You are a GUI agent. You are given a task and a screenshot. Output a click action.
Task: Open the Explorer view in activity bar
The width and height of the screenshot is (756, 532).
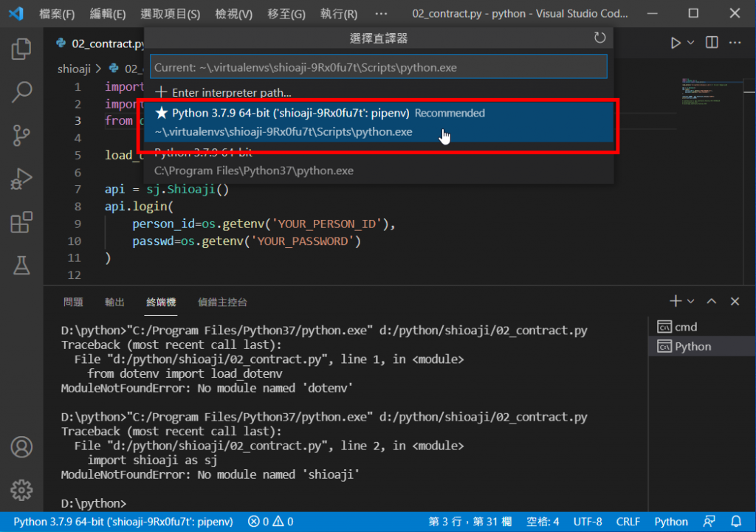coord(21,49)
